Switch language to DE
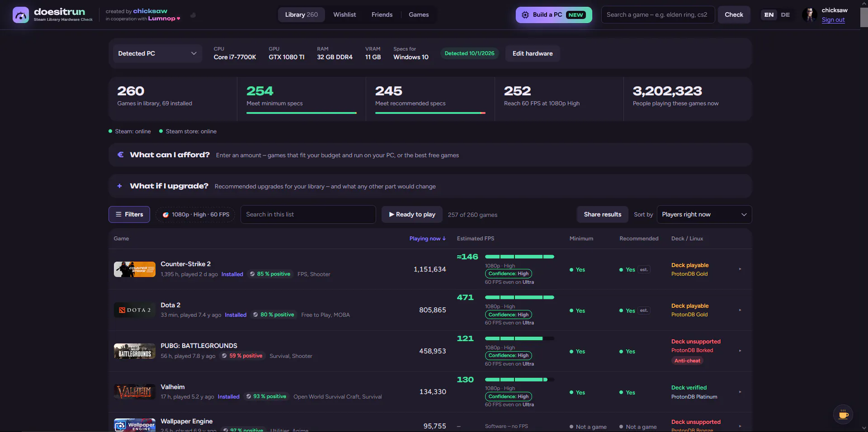Screen dimensions: 868x432 (785, 15)
